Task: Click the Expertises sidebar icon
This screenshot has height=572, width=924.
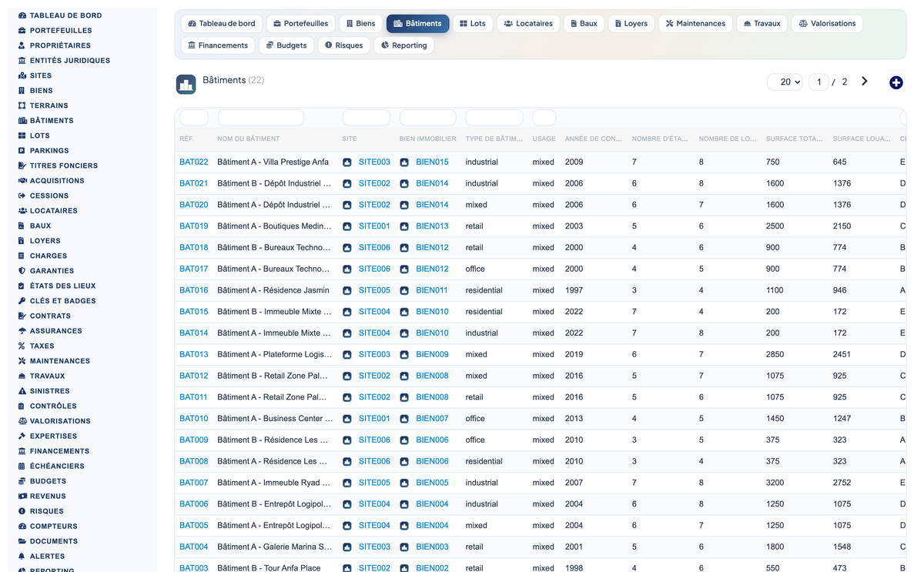Action: tap(22, 436)
